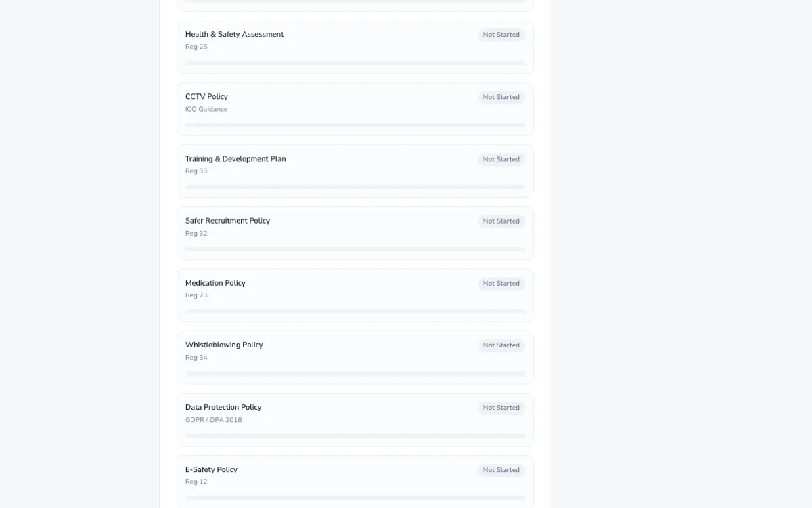812x508 pixels.
Task: Open the CCTV Policy item
Action: pyautogui.click(x=206, y=97)
